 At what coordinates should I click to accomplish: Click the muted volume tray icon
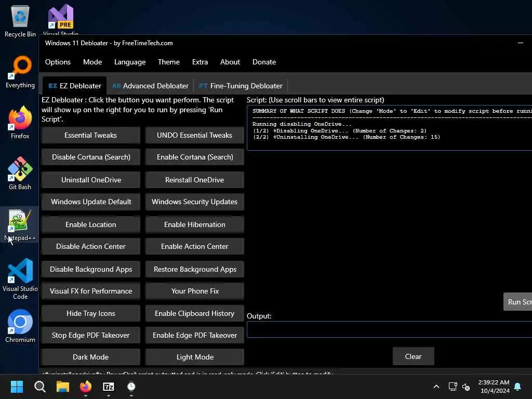click(x=466, y=387)
